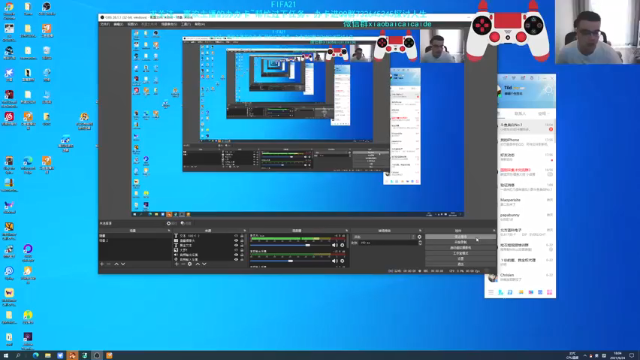Open first mixer channel settings gear
This screenshot has height=360, width=640.
coord(342,245)
